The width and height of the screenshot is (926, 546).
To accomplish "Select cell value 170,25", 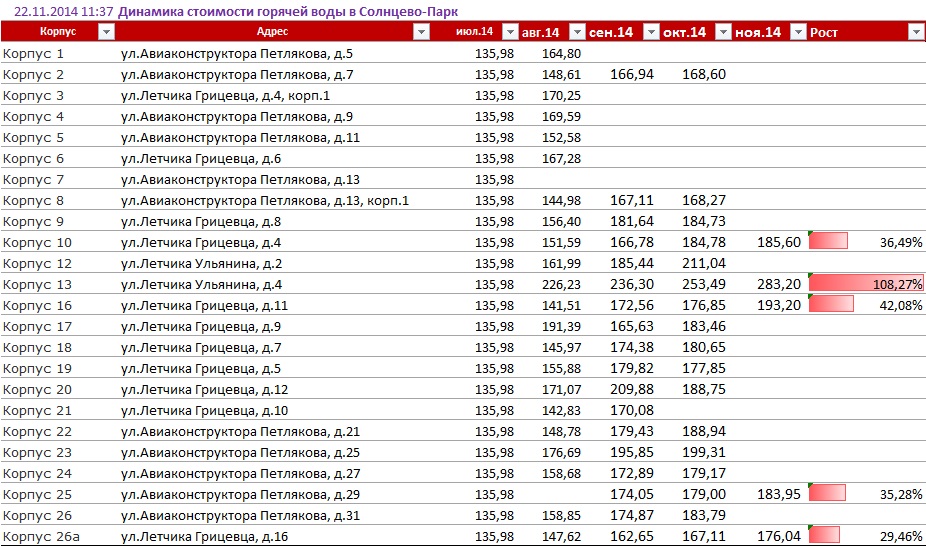I will (562, 96).
